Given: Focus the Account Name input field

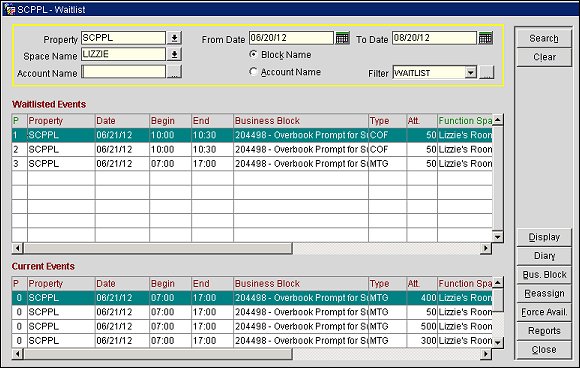Looking at the screenshot, I should pos(123,72).
